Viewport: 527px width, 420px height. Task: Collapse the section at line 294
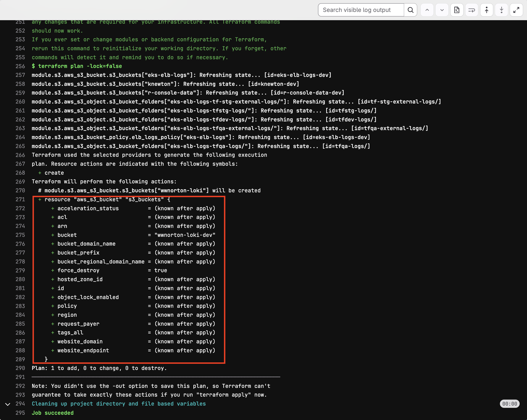point(8,404)
